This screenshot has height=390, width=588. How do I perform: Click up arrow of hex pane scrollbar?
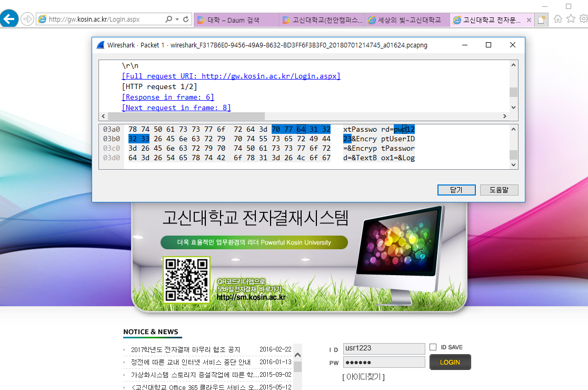tap(513, 129)
